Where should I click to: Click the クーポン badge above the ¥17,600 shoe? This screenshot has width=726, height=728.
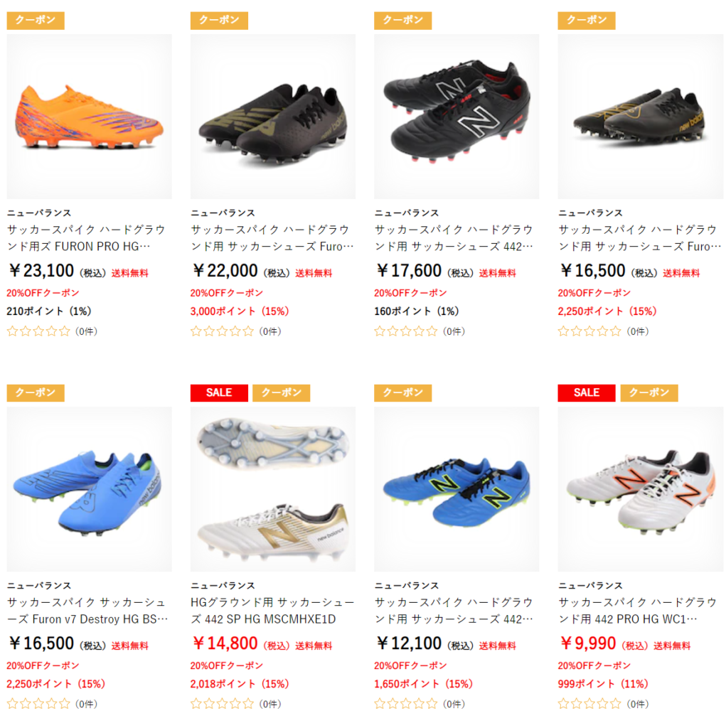pyautogui.click(x=402, y=21)
